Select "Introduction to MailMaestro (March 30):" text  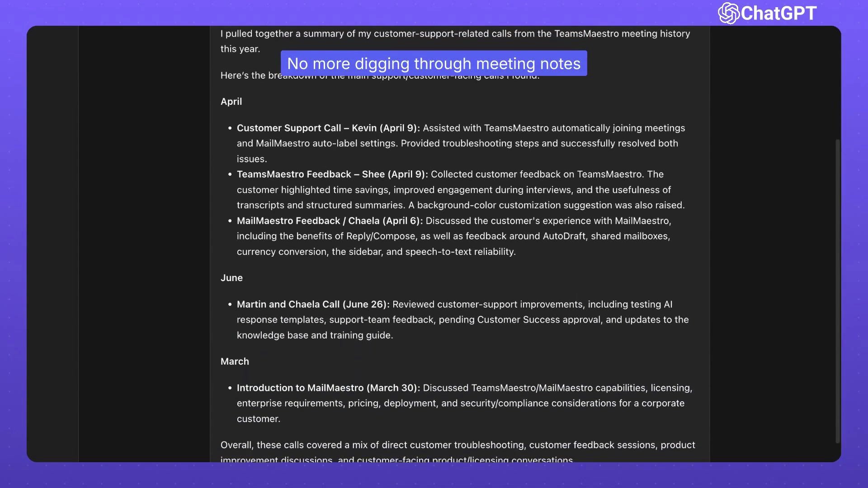328,388
